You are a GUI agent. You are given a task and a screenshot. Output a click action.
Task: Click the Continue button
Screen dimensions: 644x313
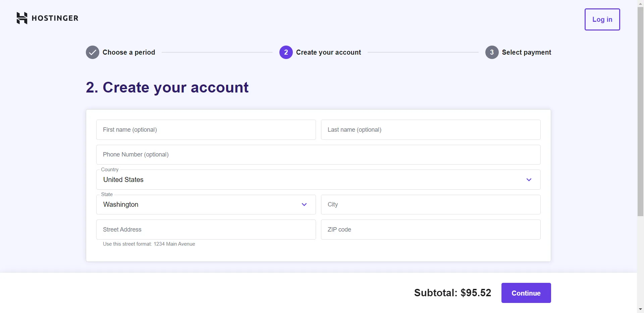click(526, 293)
